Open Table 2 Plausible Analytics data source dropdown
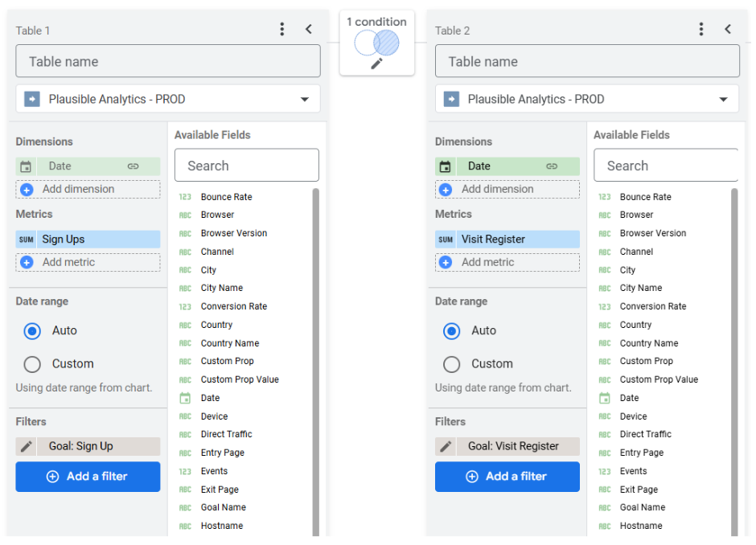756x545 pixels. [722, 100]
